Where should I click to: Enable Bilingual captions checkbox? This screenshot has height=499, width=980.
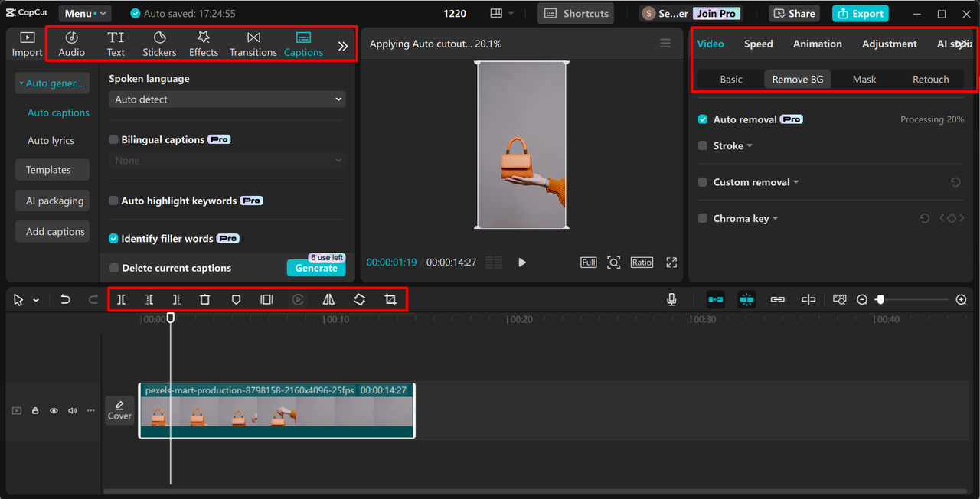pyautogui.click(x=113, y=139)
